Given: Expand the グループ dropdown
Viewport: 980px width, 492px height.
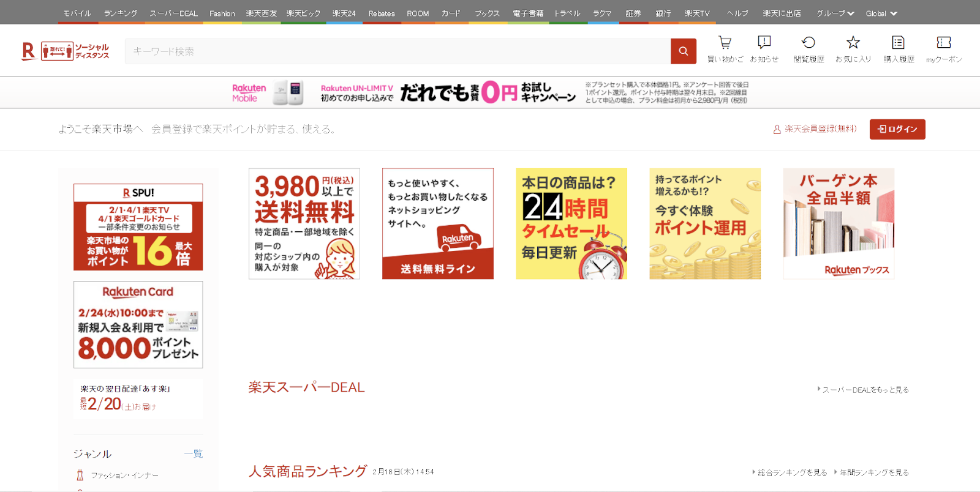Looking at the screenshot, I should coord(835,13).
